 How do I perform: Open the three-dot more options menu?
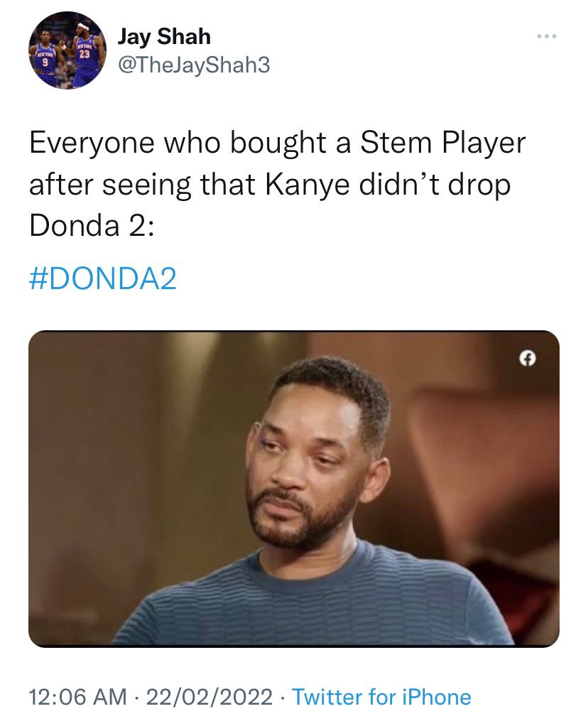point(547,36)
